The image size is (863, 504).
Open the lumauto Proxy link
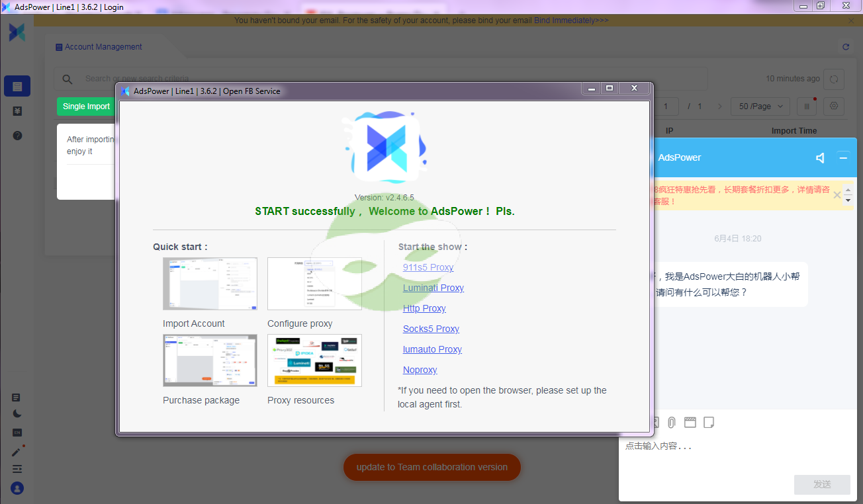pyautogui.click(x=432, y=349)
